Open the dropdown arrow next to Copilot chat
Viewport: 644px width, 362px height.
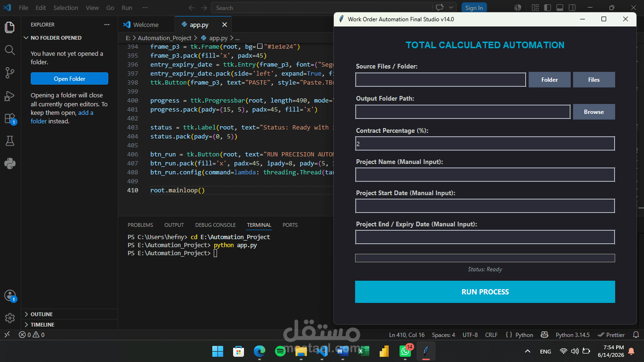click(x=451, y=8)
